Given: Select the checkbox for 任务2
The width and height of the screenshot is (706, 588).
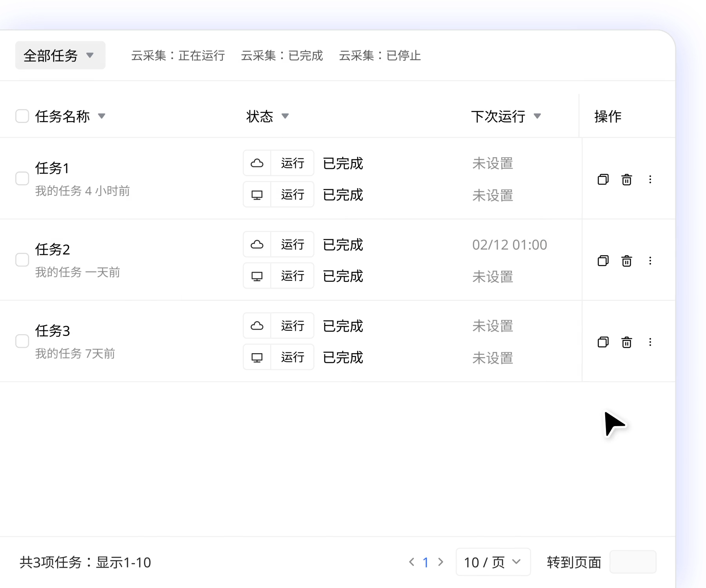Looking at the screenshot, I should pos(22,260).
